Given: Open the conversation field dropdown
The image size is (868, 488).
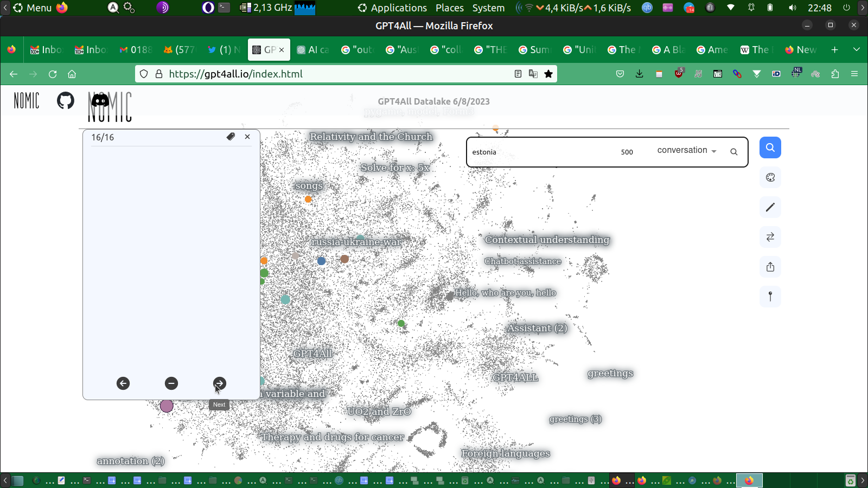Looking at the screenshot, I should pyautogui.click(x=687, y=150).
